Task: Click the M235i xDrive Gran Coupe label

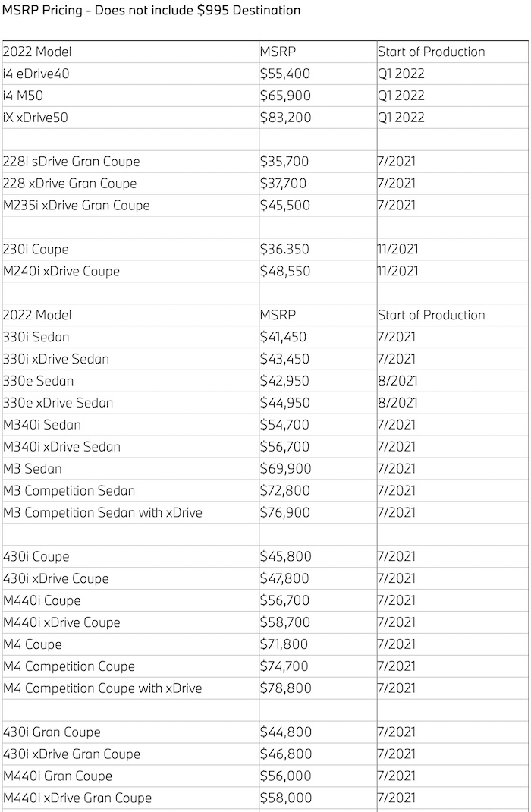Action: 77,206
